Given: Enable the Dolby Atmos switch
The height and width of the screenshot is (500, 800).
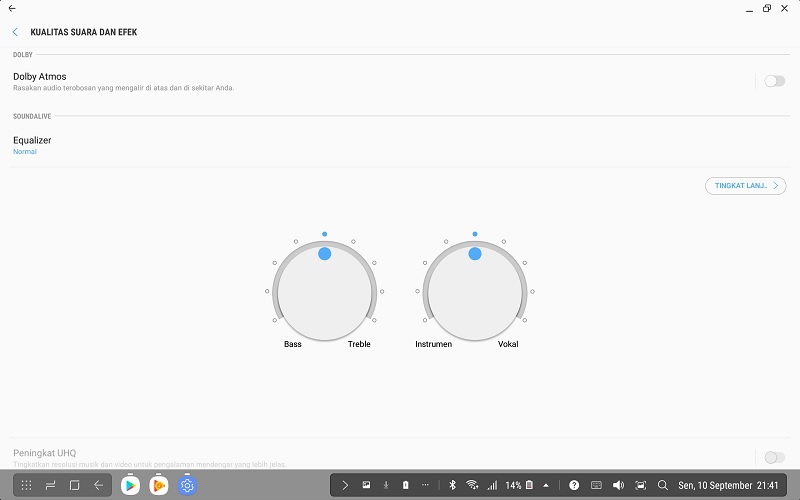Looking at the screenshot, I should coord(774,81).
